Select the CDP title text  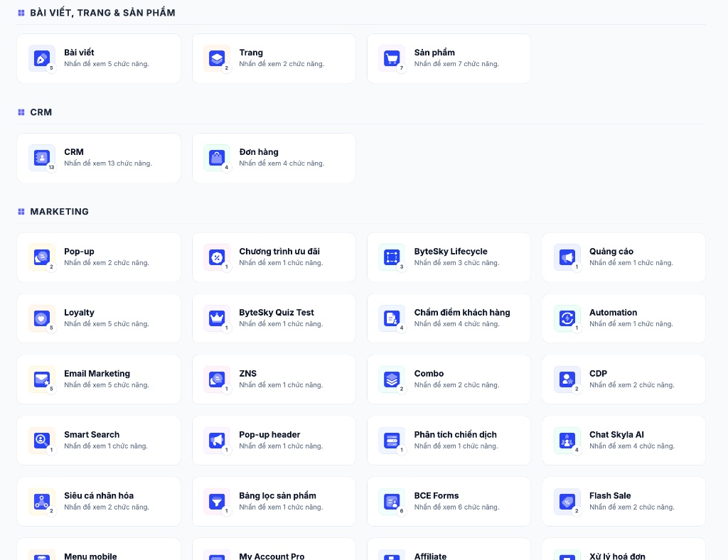point(598,374)
